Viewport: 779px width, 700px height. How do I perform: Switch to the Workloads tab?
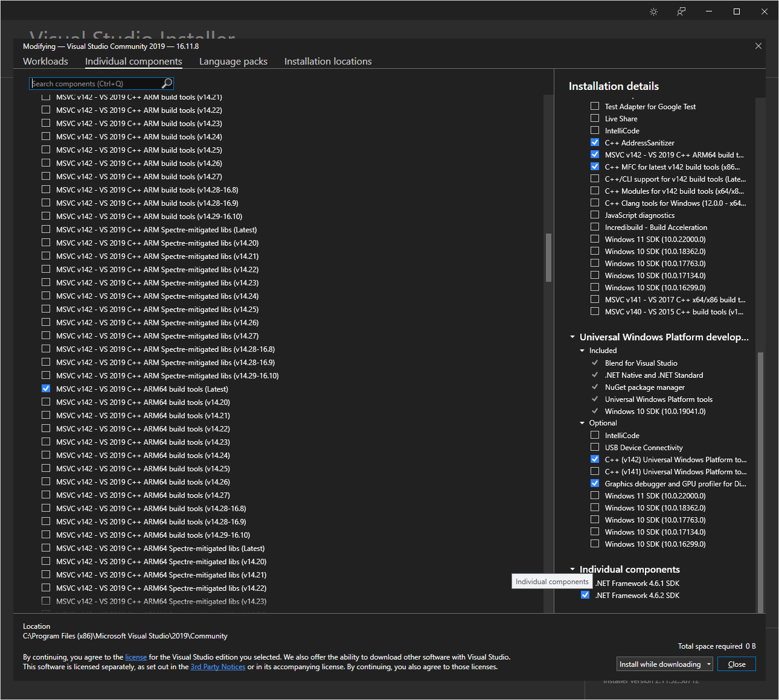pos(45,62)
